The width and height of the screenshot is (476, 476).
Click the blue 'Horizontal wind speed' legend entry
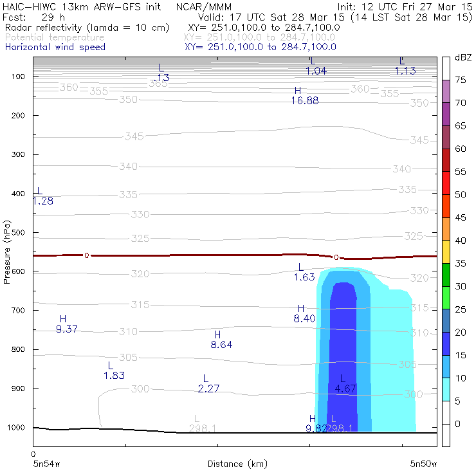coord(55,47)
